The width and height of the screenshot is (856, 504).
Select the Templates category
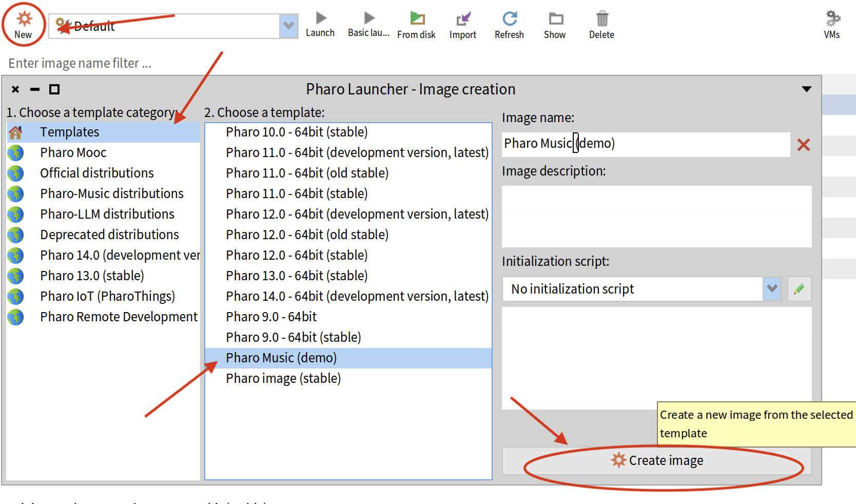(x=103, y=132)
